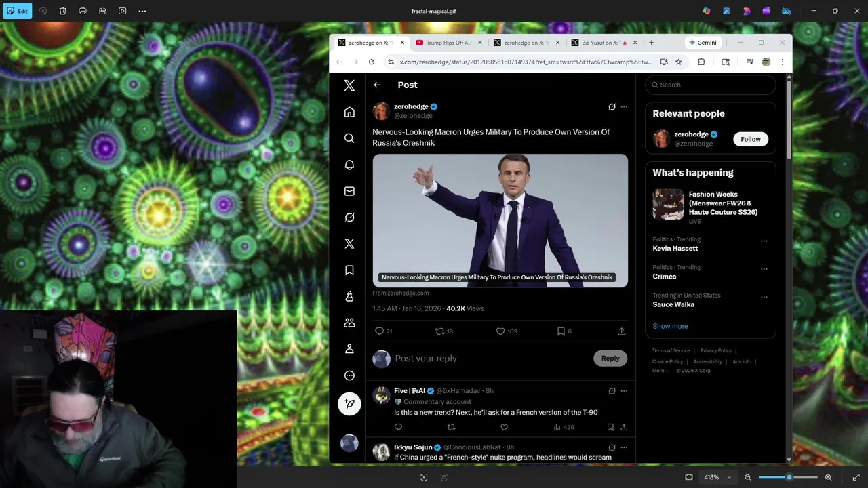The width and height of the screenshot is (868, 488).
Task: Open Grok icon in X sidebar
Action: [x=349, y=218]
